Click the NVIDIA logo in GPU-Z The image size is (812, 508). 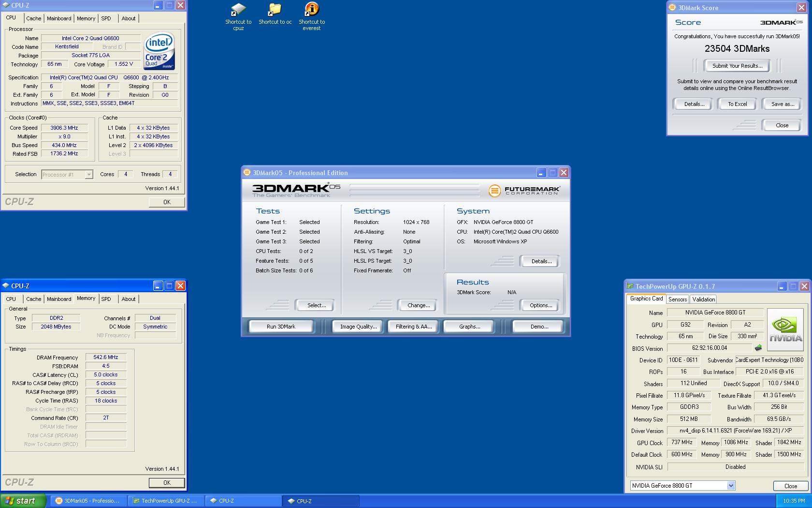coord(785,329)
